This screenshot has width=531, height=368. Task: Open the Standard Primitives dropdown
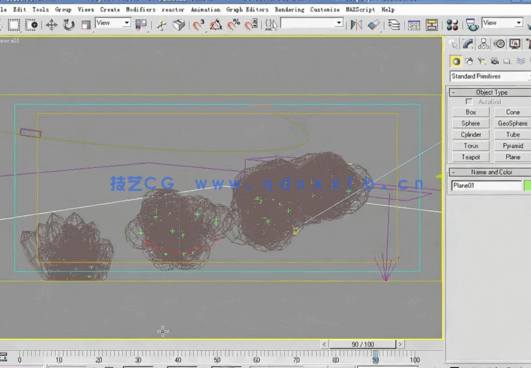pos(490,76)
